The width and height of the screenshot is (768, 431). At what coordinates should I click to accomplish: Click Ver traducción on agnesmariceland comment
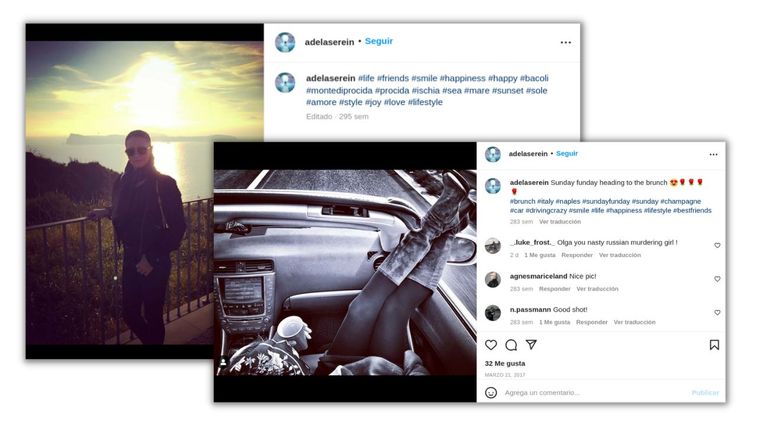coord(597,289)
